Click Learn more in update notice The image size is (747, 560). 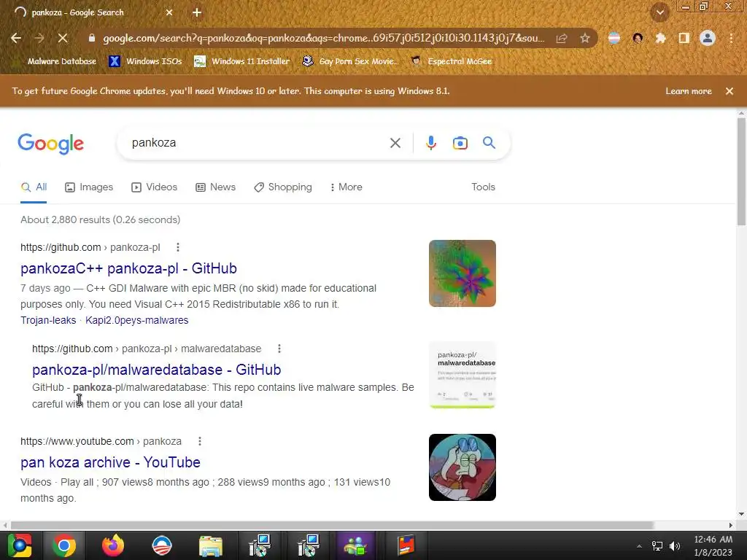pos(689,91)
